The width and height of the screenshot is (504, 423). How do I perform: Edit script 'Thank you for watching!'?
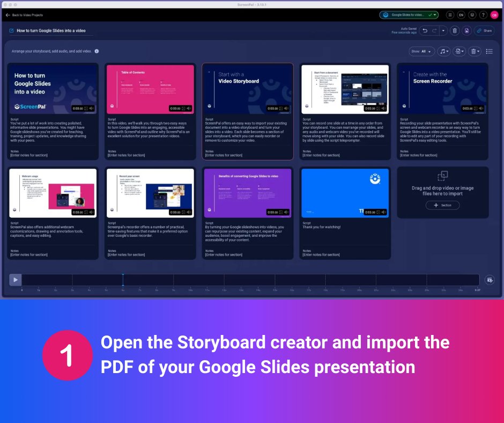pos(322,227)
